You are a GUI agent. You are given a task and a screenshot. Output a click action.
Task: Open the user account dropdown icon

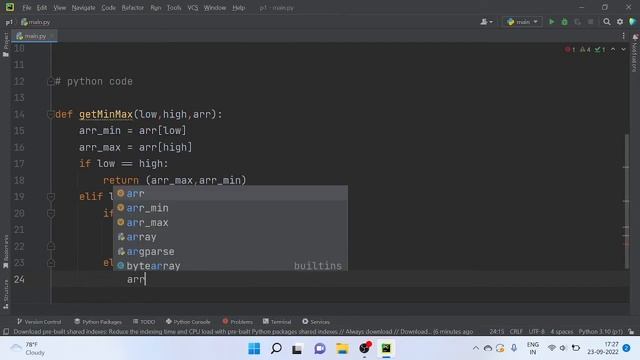pyautogui.click(x=486, y=22)
